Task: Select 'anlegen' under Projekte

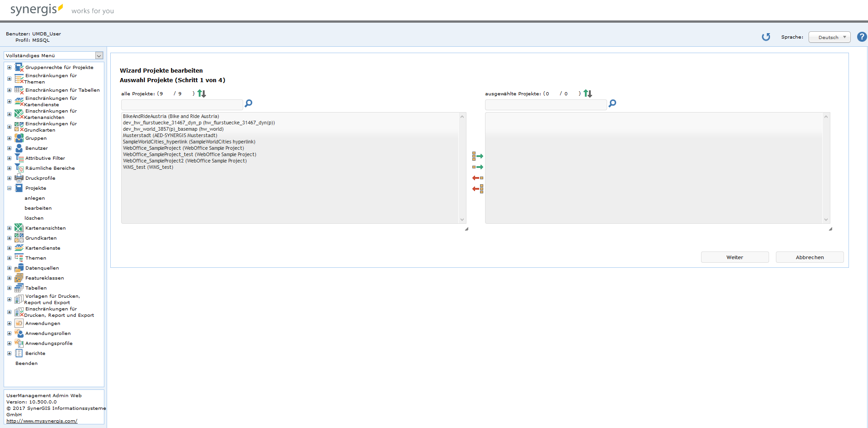Action: pyautogui.click(x=34, y=198)
